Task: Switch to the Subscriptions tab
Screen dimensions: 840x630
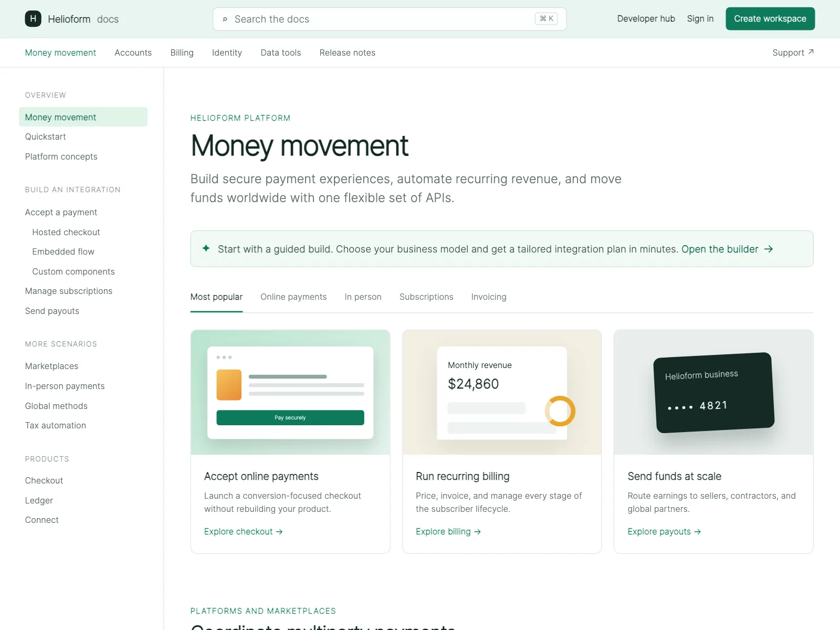Action: point(426,297)
